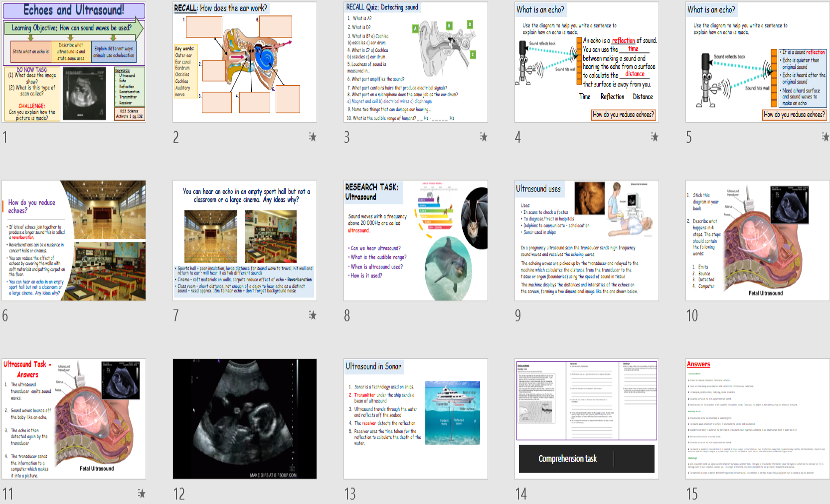830x504 pixels.
Task: Click the first 'What is an echo?' slide
Action: 585,64
